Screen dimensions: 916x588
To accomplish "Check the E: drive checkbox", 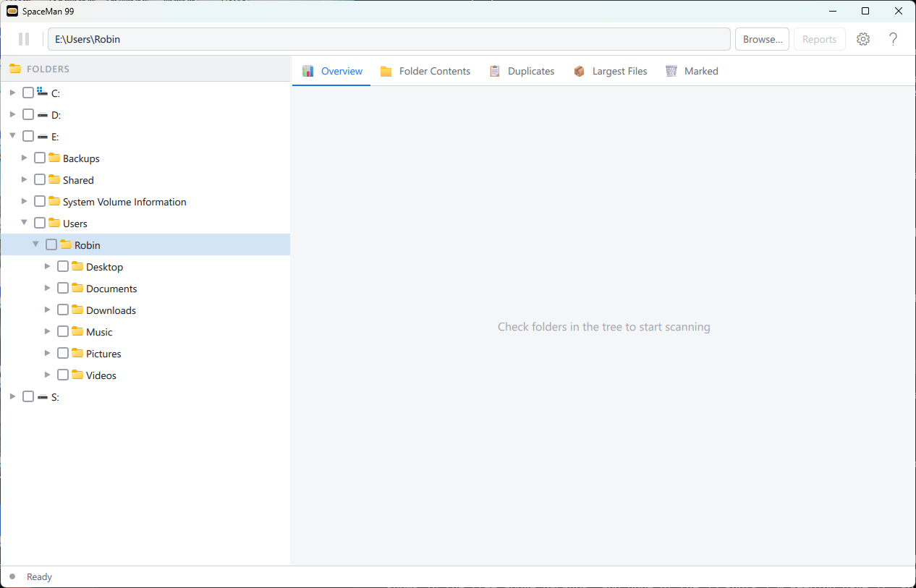I will pyautogui.click(x=28, y=136).
